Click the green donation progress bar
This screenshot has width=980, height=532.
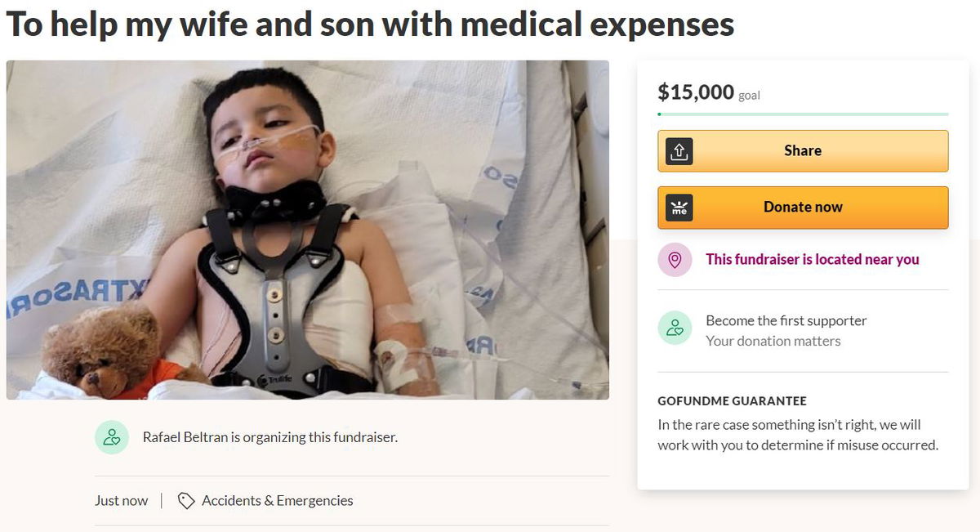click(x=803, y=114)
